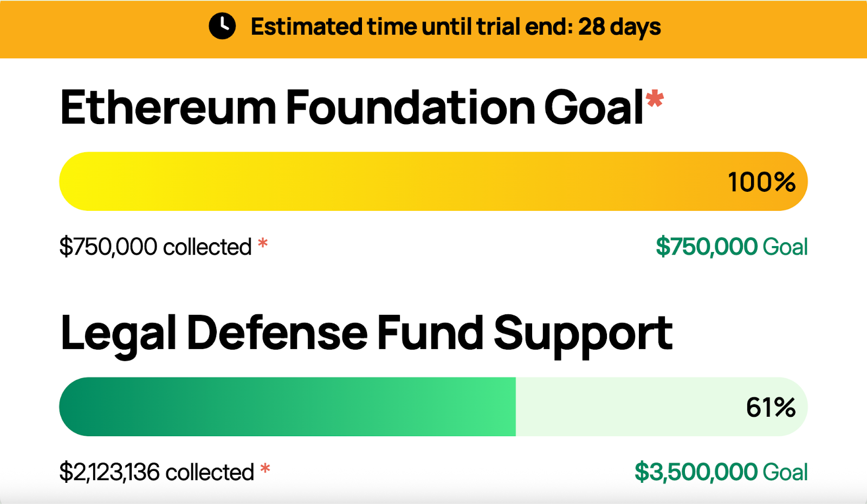Click the filled green portion of progress bar

point(287,406)
